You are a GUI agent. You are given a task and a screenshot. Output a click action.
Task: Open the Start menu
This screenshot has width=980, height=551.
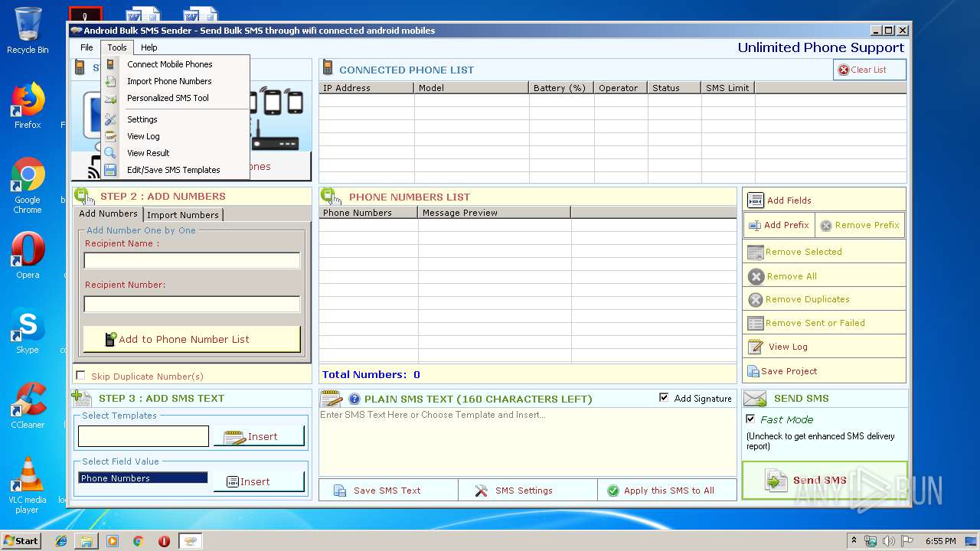pyautogui.click(x=21, y=540)
